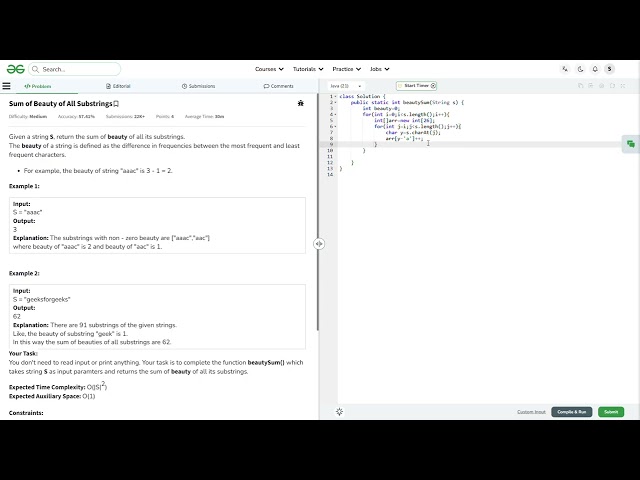
Task: Click the 'Submissions: 22K+' text
Action: [x=125, y=116]
